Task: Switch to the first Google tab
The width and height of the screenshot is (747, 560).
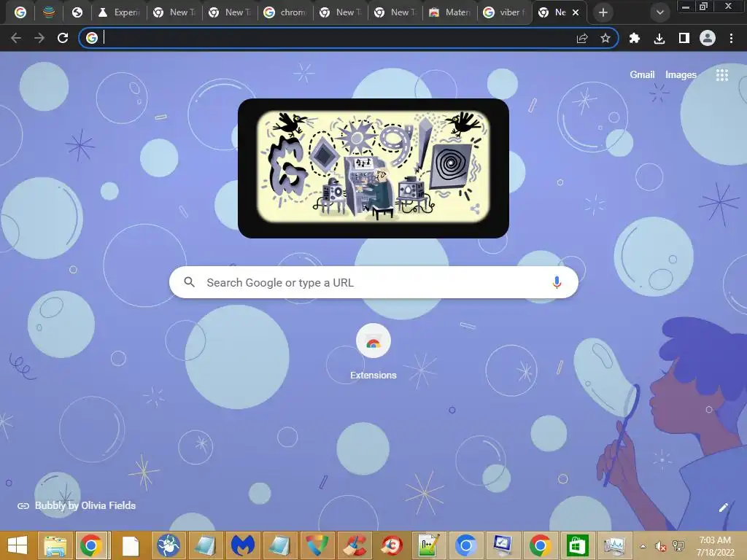Action: 20,12
